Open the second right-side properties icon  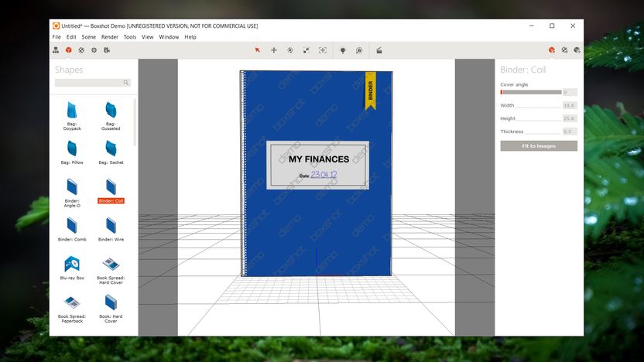point(565,50)
